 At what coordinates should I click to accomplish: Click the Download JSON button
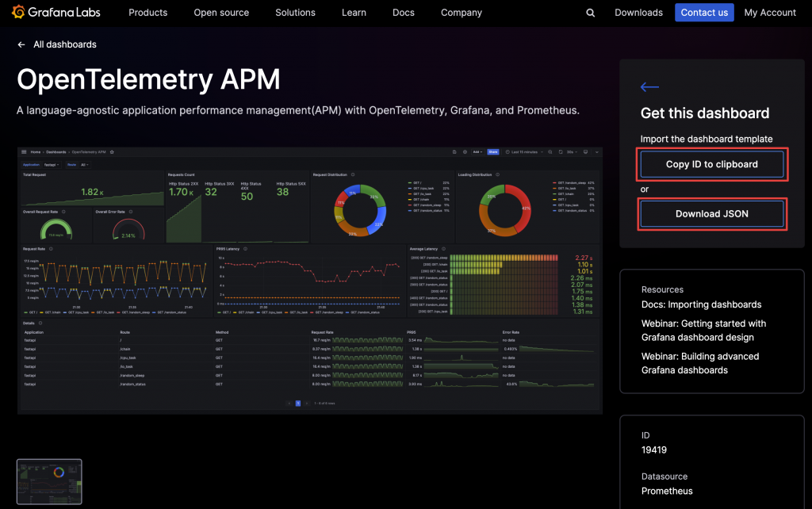point(711,214)
